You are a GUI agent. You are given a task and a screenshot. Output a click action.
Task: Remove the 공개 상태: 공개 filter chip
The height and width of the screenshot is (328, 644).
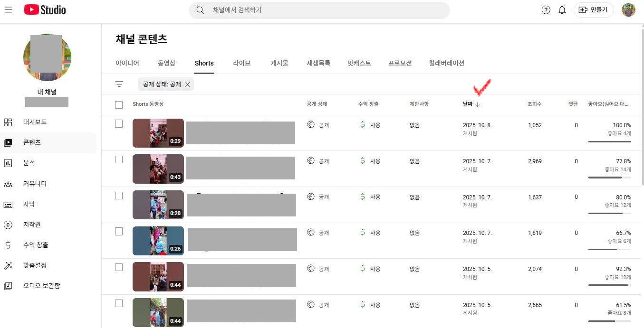coord(187,84)
